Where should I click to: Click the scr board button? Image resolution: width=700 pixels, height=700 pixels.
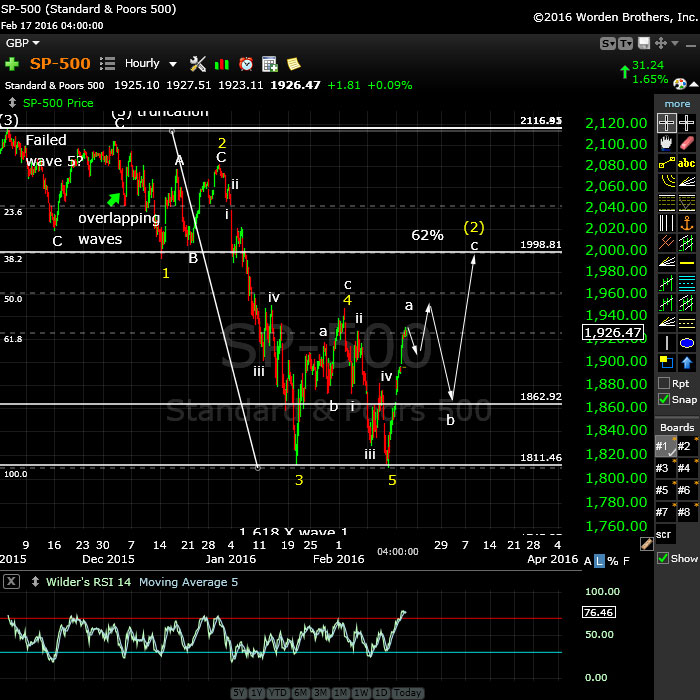tap(664, 534)
